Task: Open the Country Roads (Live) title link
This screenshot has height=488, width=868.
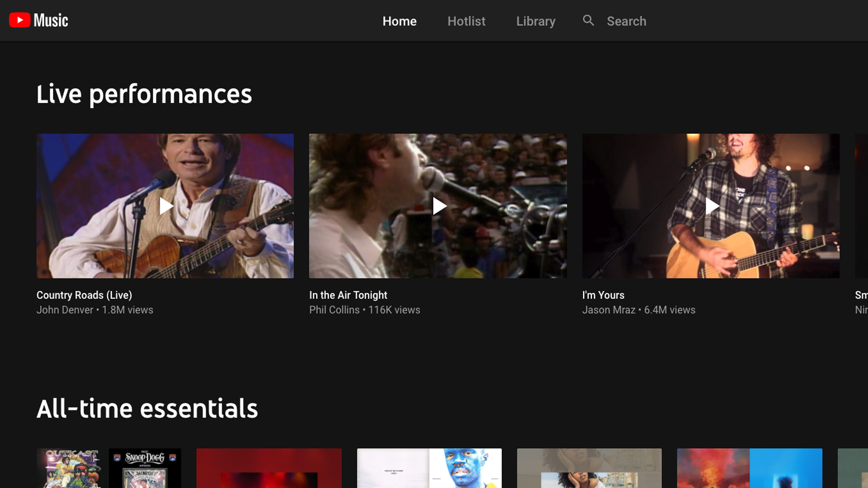Action: tap(84, 295)
